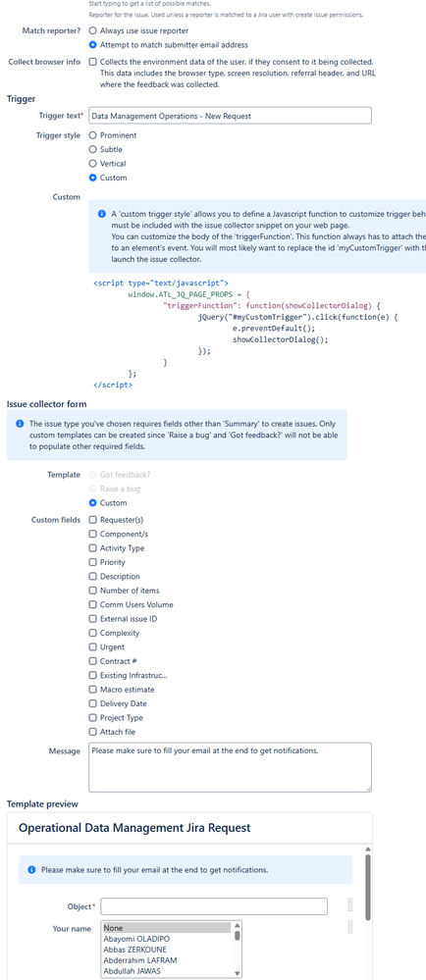426x980 pixels.
Task: Check the External issue ID field
Action: 93,619
